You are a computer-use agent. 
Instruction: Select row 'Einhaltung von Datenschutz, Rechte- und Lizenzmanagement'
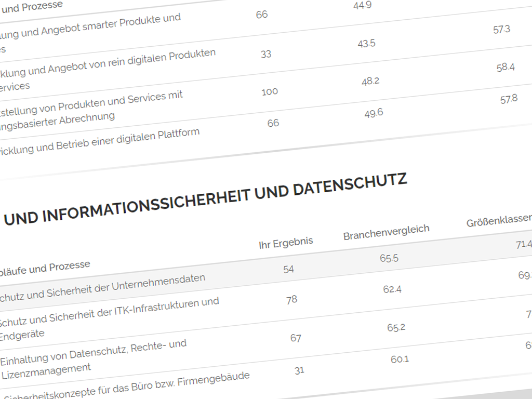pos(93,356)
